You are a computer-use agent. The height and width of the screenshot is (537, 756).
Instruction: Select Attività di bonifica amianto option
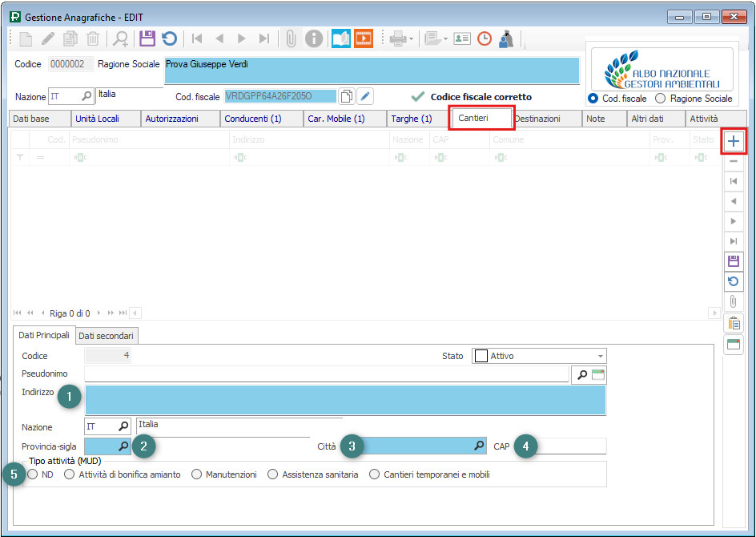70,474
